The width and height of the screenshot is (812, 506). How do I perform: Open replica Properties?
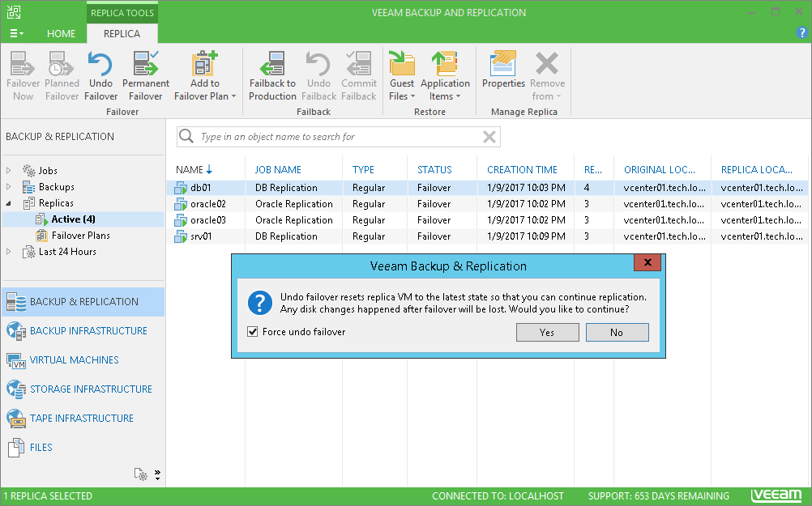click(503, 70)
